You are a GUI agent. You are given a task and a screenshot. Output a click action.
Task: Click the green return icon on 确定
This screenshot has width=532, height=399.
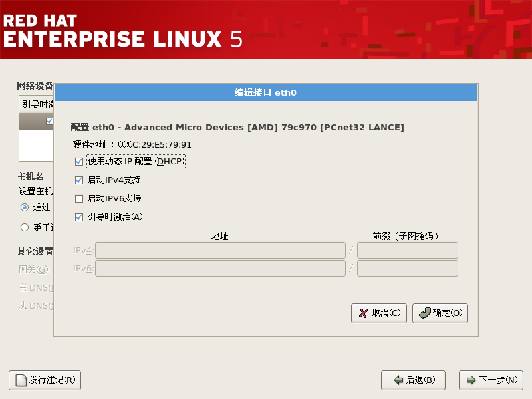click(x=425, y=313)
